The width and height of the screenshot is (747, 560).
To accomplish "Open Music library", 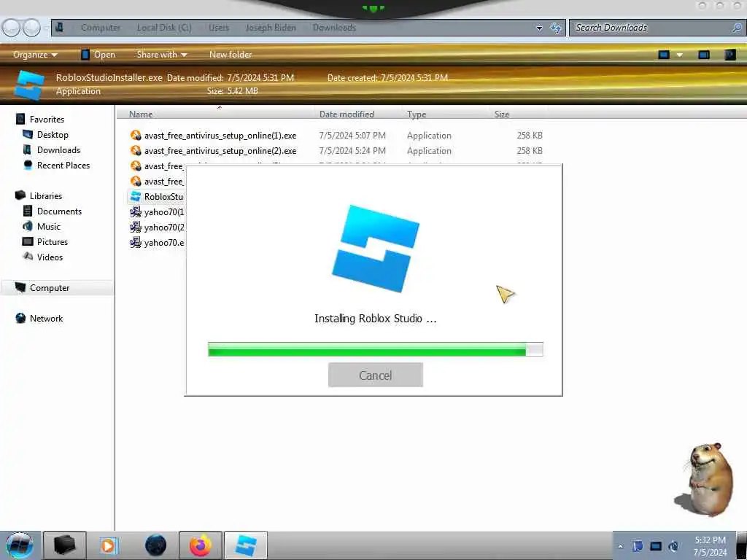I will [49, 226].
